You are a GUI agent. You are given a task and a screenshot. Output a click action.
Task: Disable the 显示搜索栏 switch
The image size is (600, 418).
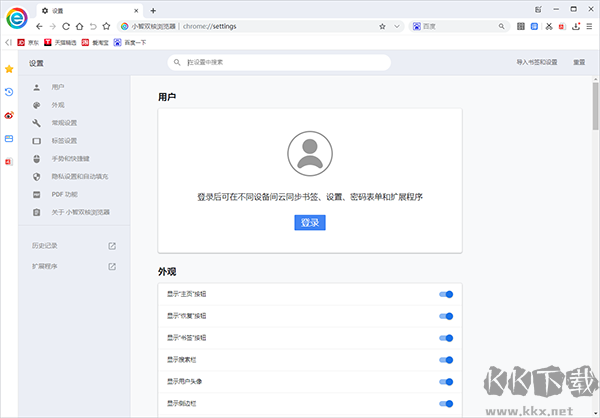click(446, 360)
